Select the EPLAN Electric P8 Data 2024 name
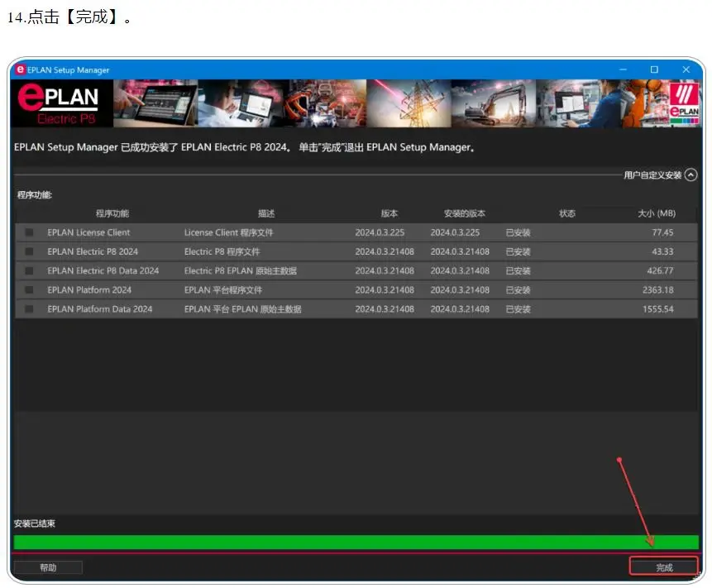This screenshot has width=712, height=588. pyautogui.click(x=103, y=270)
